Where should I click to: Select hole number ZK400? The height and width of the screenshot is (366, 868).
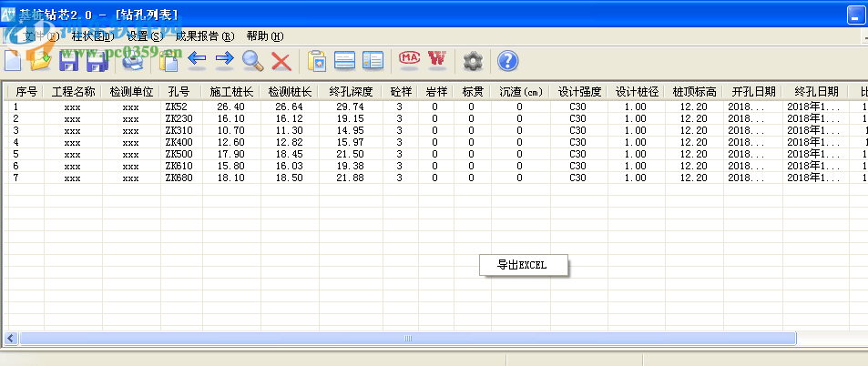(x=179, y=142)
